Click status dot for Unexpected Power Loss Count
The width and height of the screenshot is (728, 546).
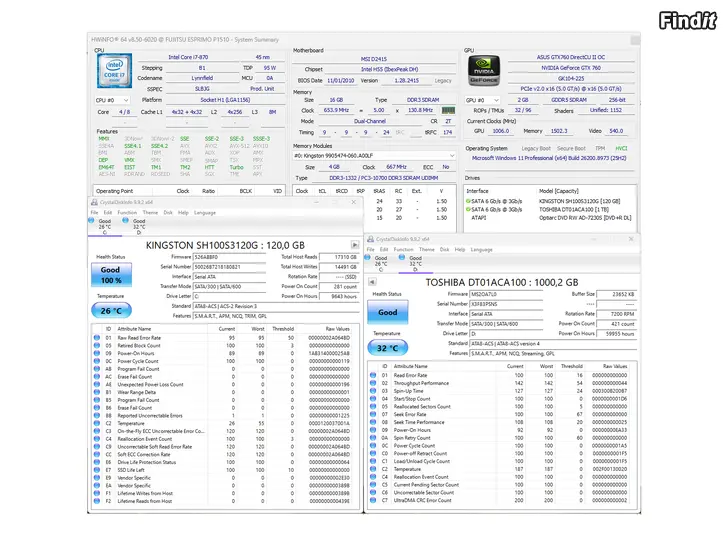pyautogui.click(x=97, y=384)
